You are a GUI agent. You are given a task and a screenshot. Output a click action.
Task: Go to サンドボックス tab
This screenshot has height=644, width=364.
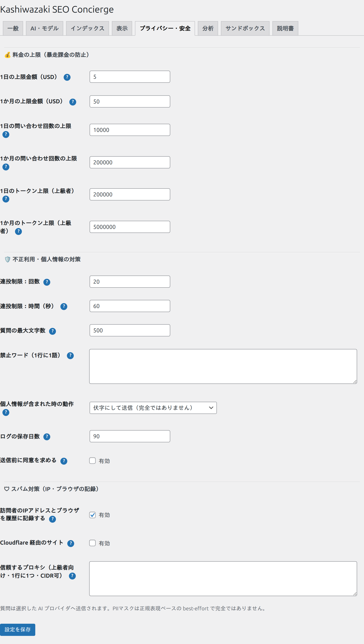click(x=245, y=28)
